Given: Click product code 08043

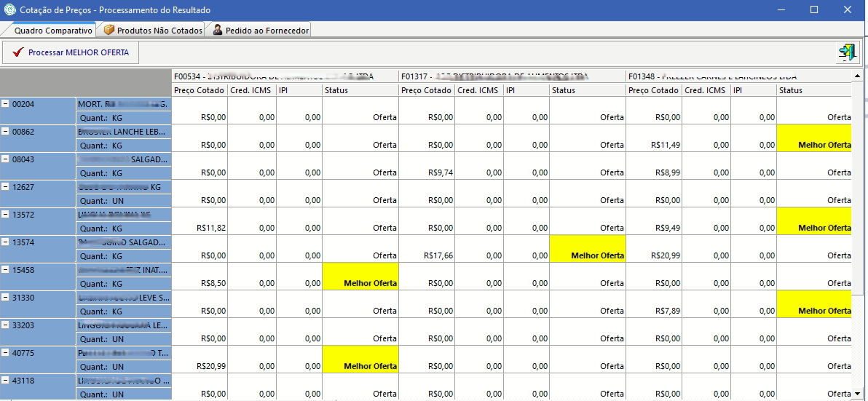Looking at the screenshot, I should click(23, 159).
